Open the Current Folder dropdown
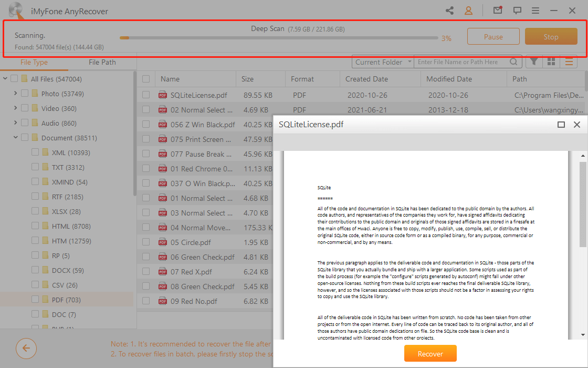The width and height of the screenshot is (588, 368). point(383,62)
